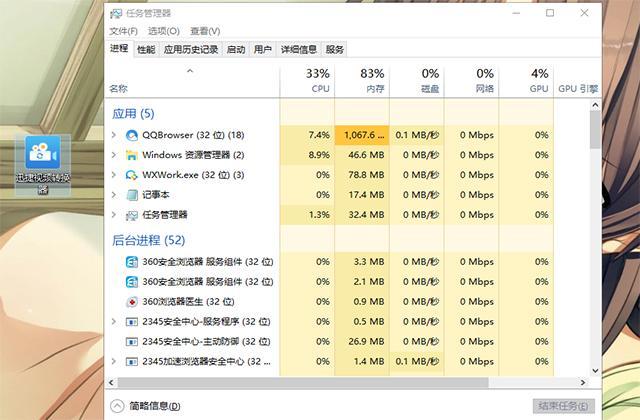Screen dimensions: 640x420
Task: Click the 记事本 notepad icon
Action: coord(132,195)
